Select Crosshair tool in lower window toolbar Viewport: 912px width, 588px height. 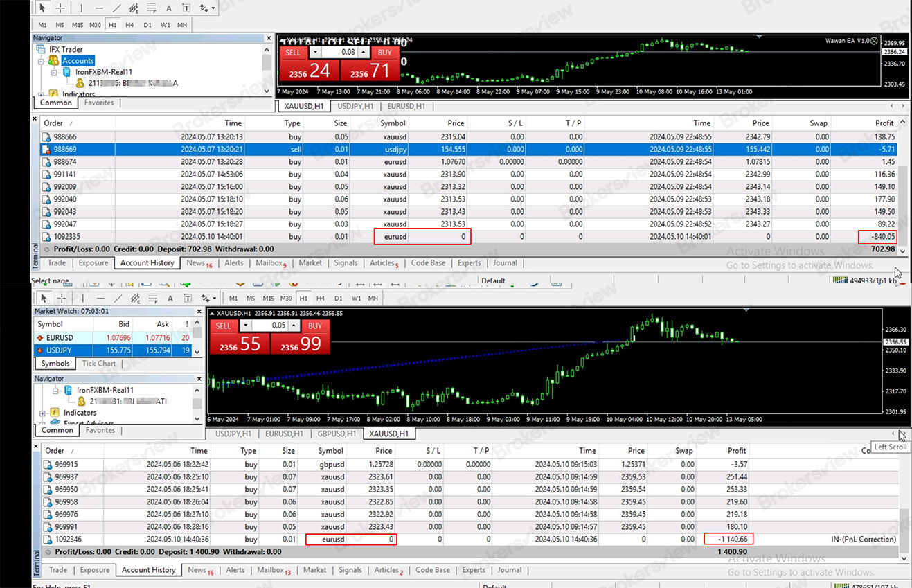click(x=62, y=298)
